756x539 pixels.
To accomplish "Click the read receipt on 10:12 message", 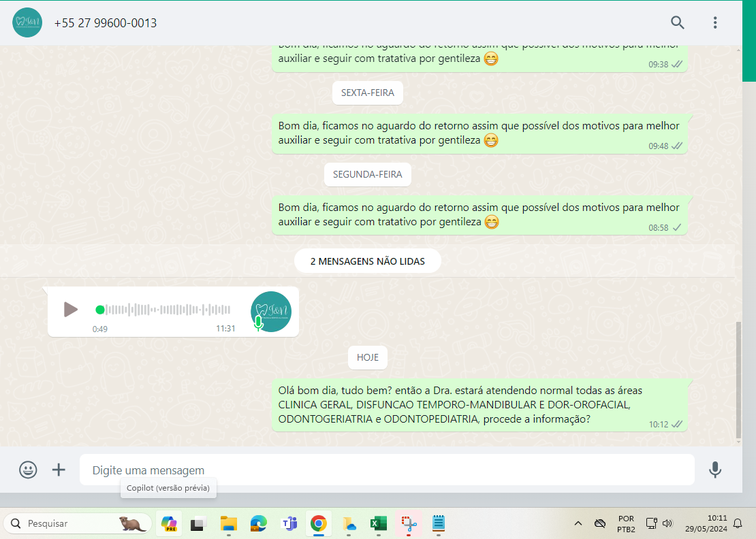I will 677,425.
